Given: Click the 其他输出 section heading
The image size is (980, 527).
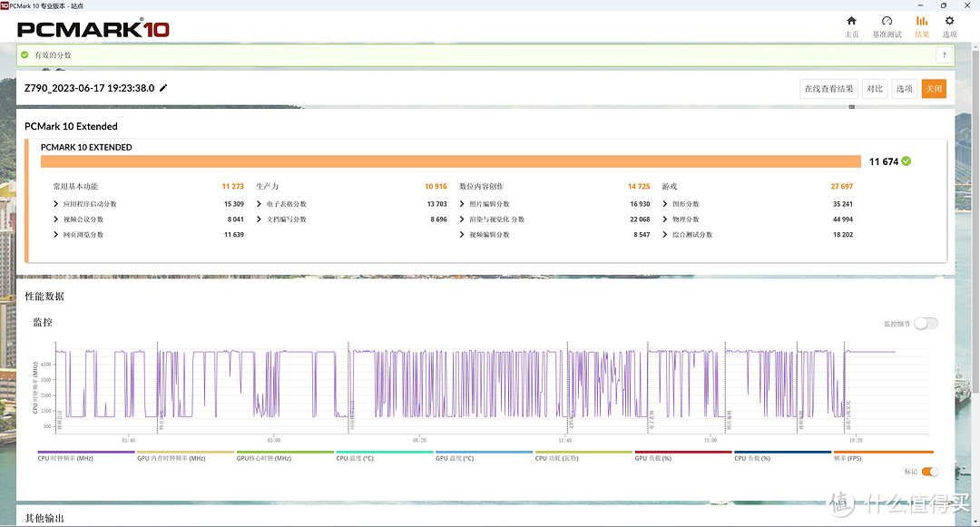Looking at the screenshot, I should coord(44,518).
